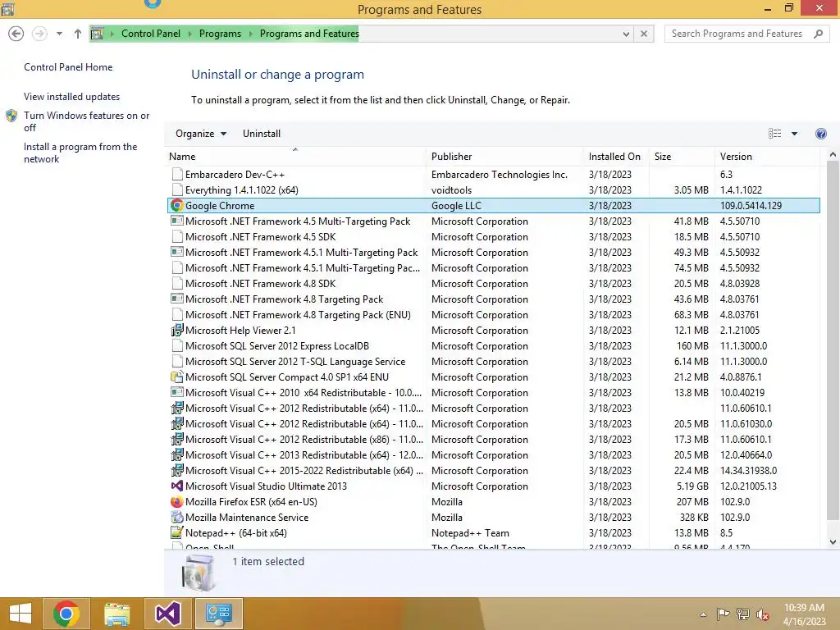Click the vertical scrollbar thumb
This screenshot has width=840, height=630.
[x=833, y=340]
